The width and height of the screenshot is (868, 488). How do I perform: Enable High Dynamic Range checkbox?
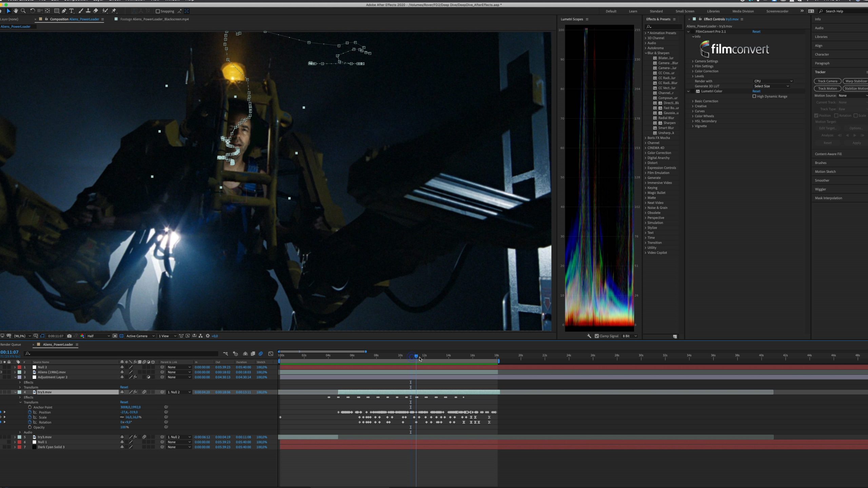click(754, 96)
